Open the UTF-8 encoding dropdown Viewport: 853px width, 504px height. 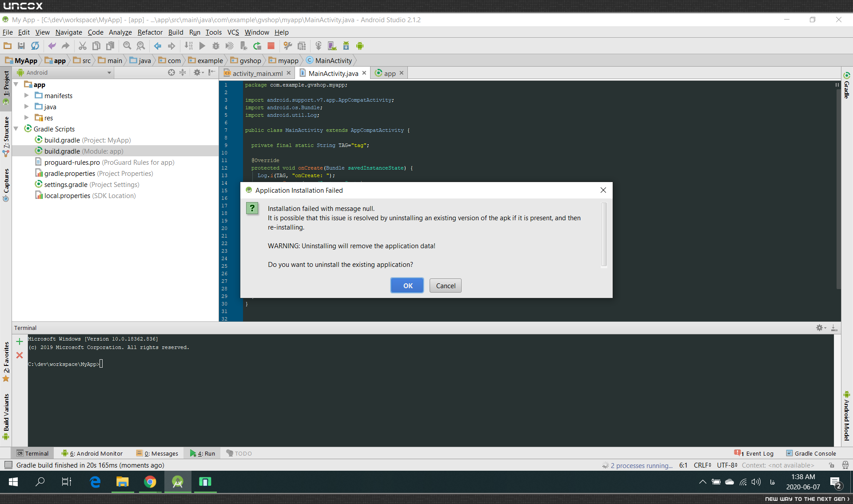point(727,465)
